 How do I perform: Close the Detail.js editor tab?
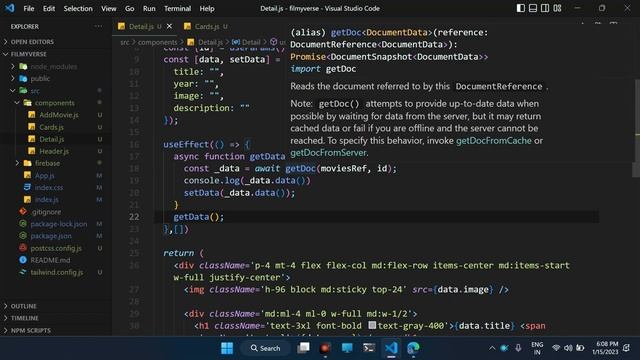169,26
